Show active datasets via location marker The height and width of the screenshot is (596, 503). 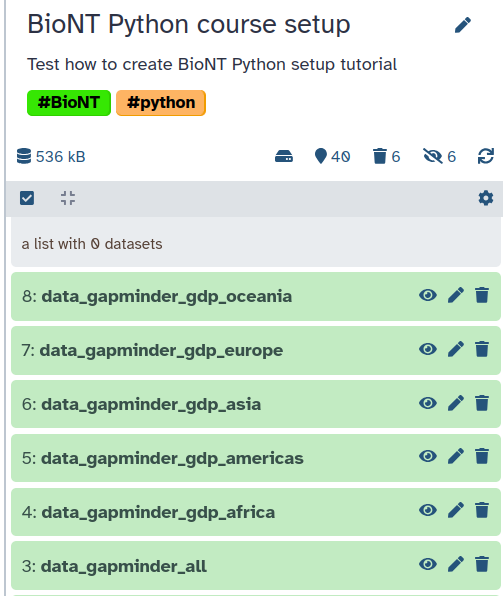[332, 157]
